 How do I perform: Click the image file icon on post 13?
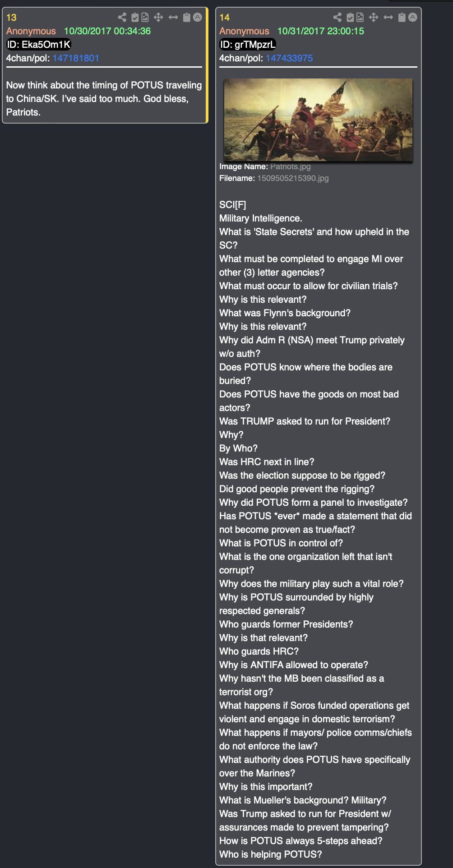point(145,17)
